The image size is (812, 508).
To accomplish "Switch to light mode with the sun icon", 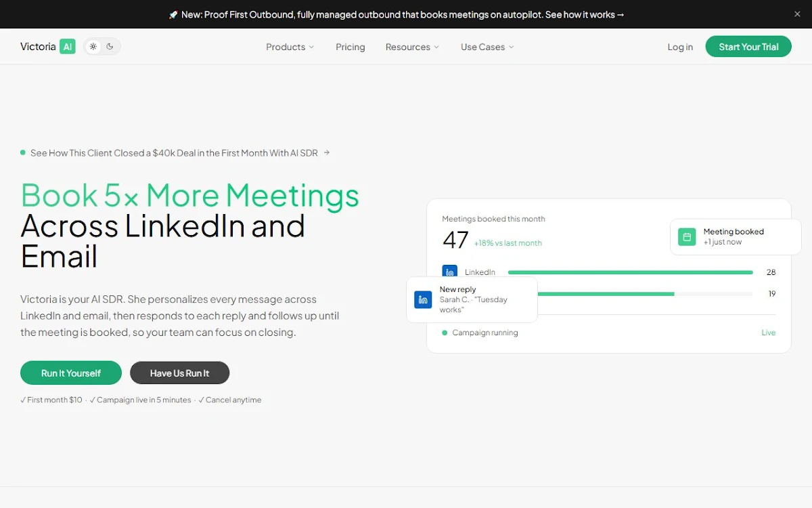I will [93, 47].
